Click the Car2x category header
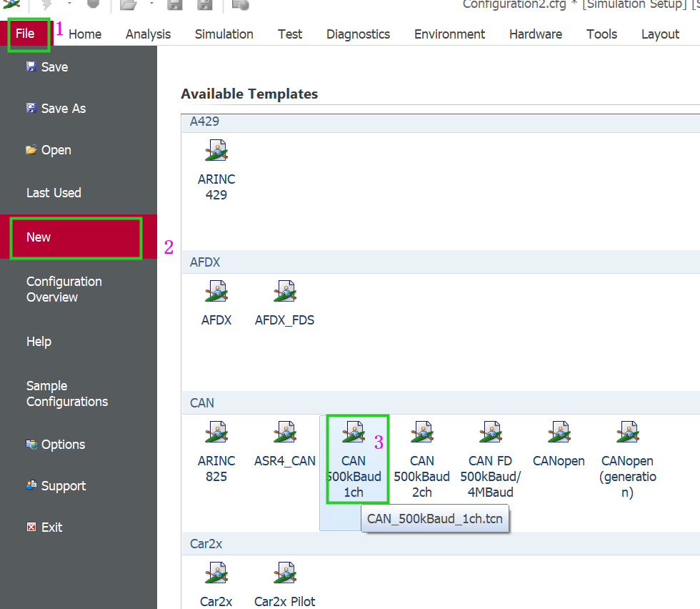The width and height of the screenshot is (700, 609). pos(441,544)
